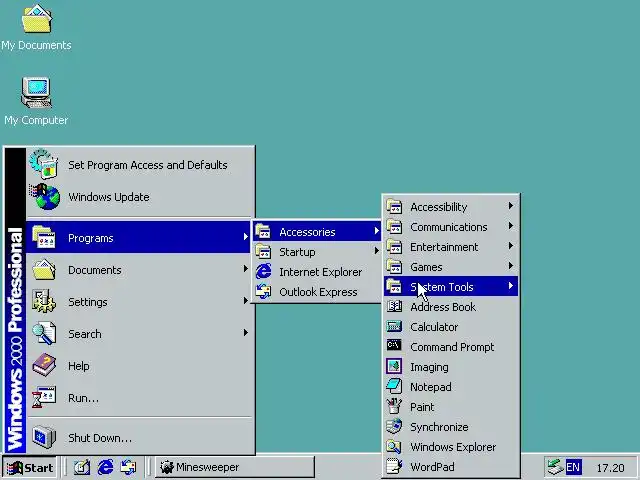Screen dimensions: 640x480
Task: Click the Search magnifier icon
Action: (x=44, y=333)
